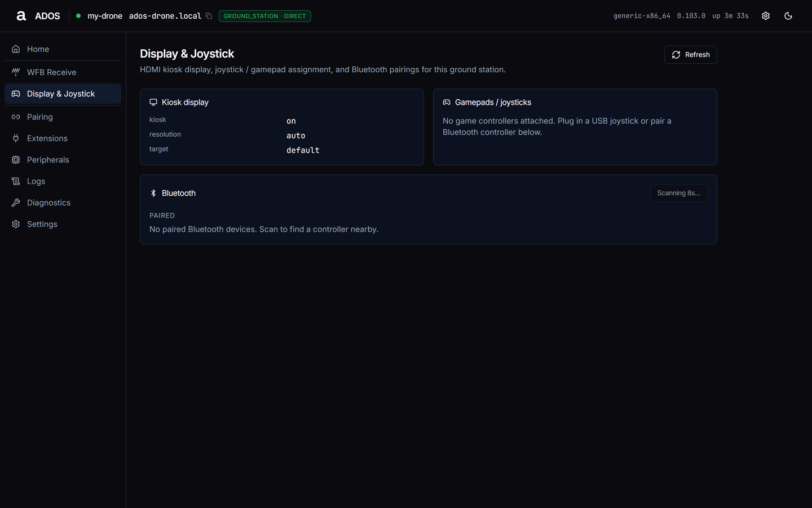Click the Peripherals chip icon
Screen dimensions: 812x508
click(16, 160)
